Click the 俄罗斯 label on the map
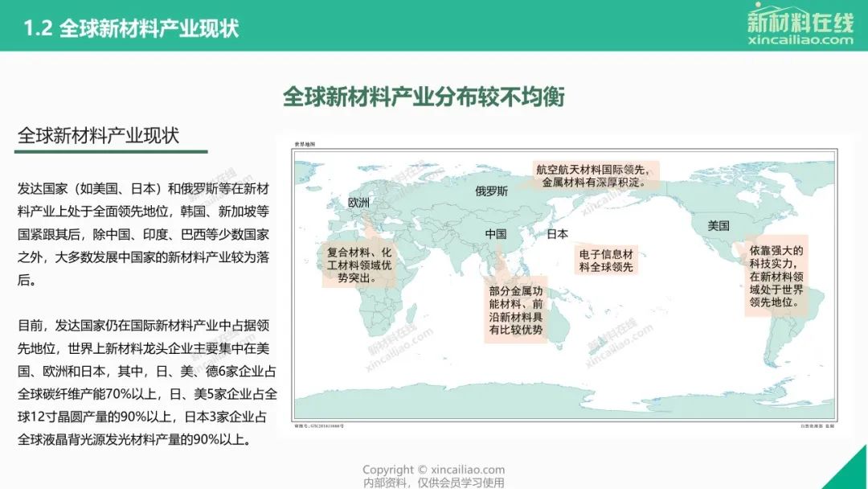Viewport: 868px width, 489px height. coord(491,191)
